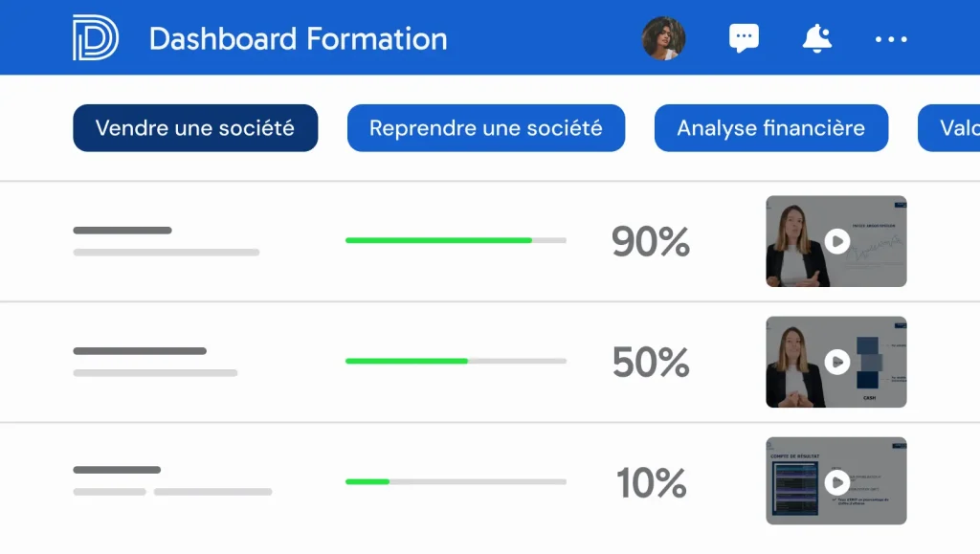Open the user profile avatar
Screen dimensions: 980x554
tap(663, 38)
